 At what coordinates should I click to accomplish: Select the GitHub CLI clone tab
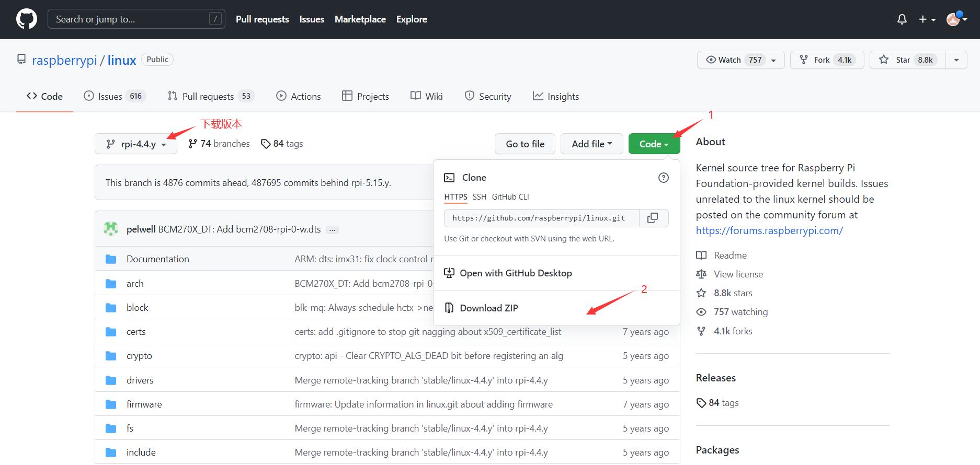[510, 197]
